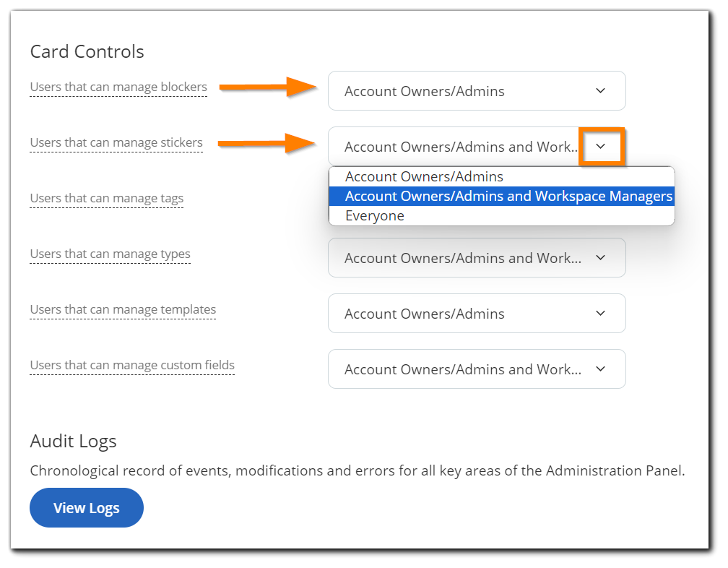Screen dimensions: 728x568
Task: Expand the 'Users that can manage types' dropdown
Action: tap(477, 258)
